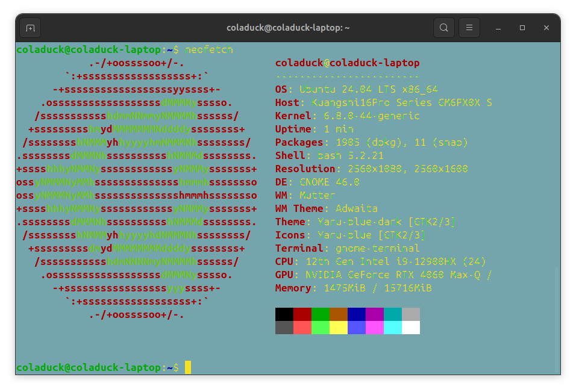Image resolution: width=576 pixels, height=392 pixels.
Task: Select the cyan swatch in the color palette
Action: point(393,313)
